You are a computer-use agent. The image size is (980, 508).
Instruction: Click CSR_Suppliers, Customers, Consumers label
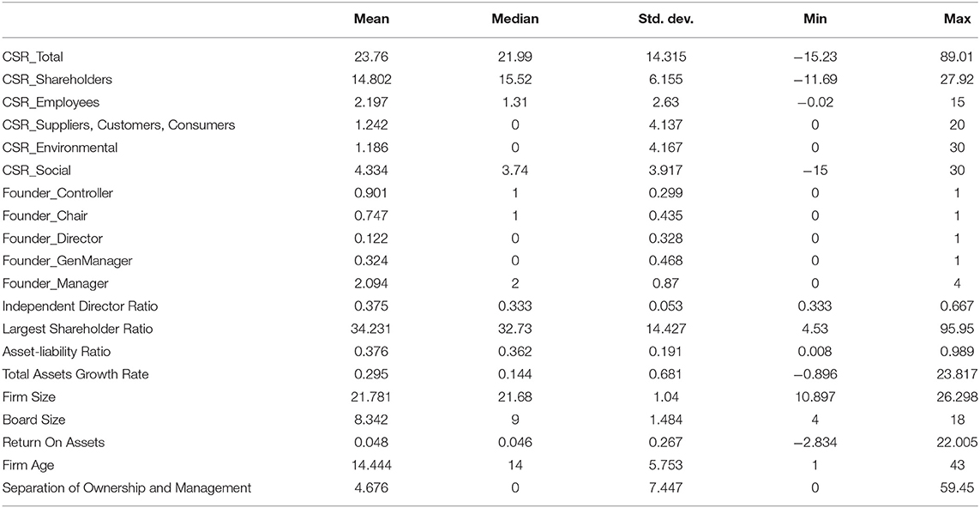click(x=119, y=125)
